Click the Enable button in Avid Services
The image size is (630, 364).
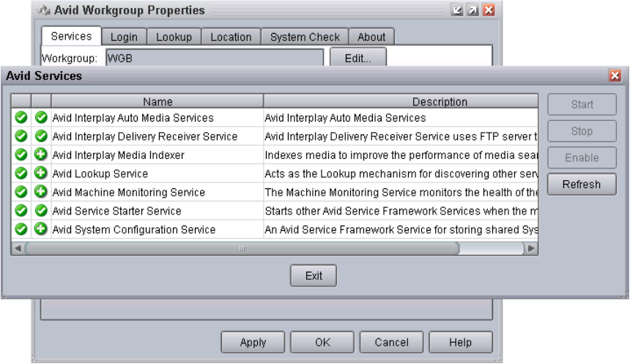[582, 158]
